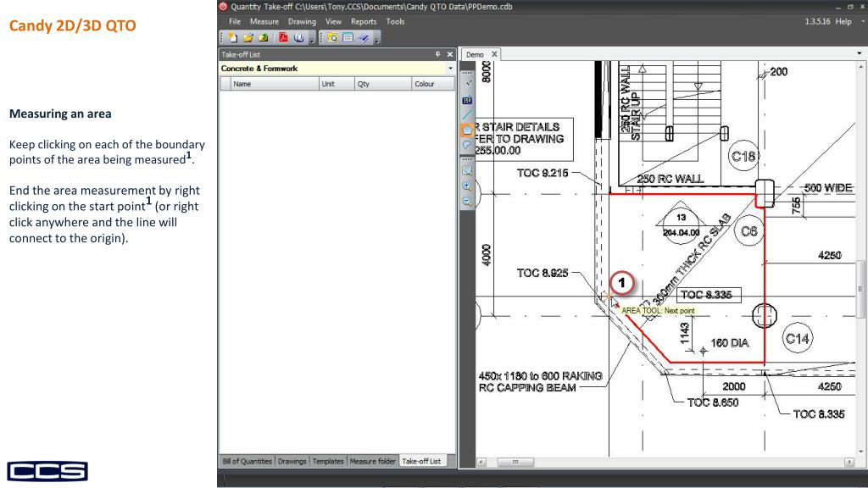Click the row selector header cell
The height and width of the screenshot is (488, 868).
[x=225, y=84]
